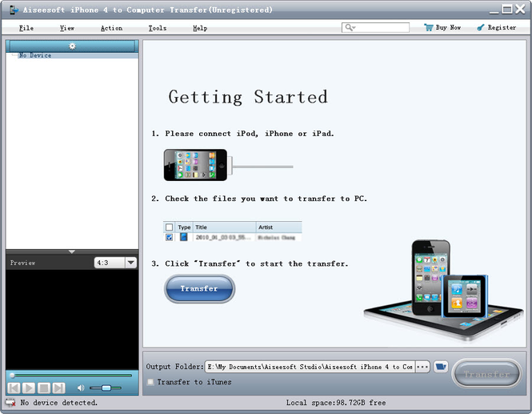Click the volume slider handle
This screenshot has width=532, height=414.
pyautogui.click(x=106, y=388)
